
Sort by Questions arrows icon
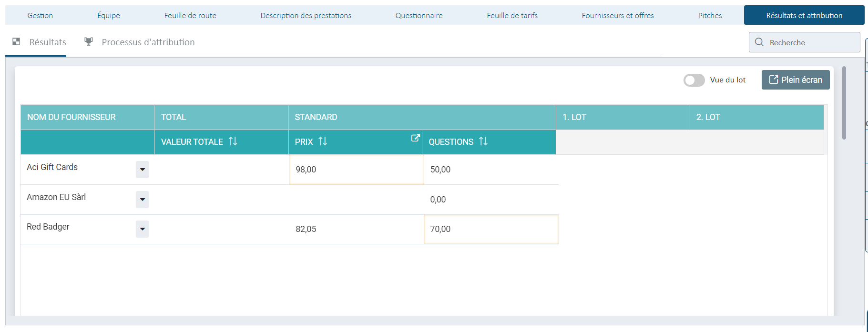[x=483, y=141]
